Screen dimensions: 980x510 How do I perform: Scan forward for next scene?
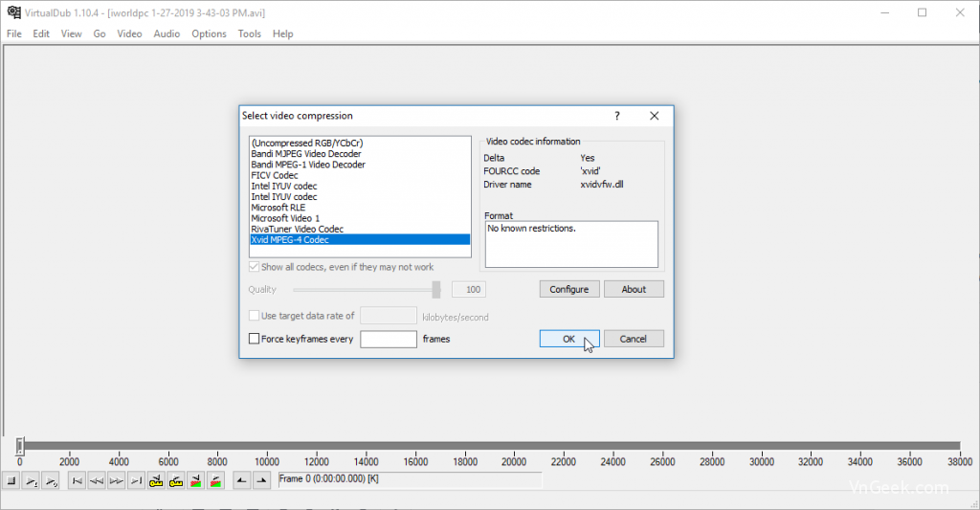point(216,480)
